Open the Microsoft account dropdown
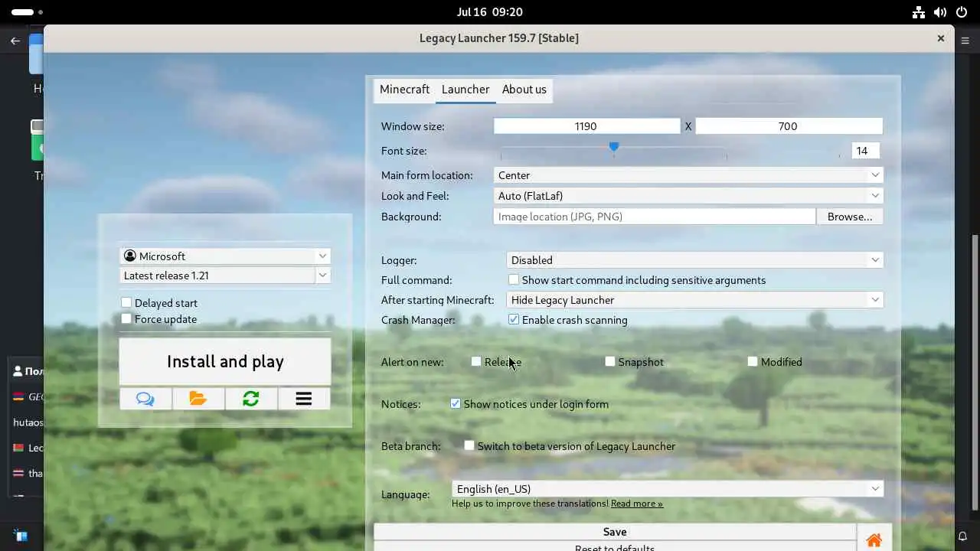Viewport: 980px width, 551px height. pyautogui.click(x=225, y=256)
